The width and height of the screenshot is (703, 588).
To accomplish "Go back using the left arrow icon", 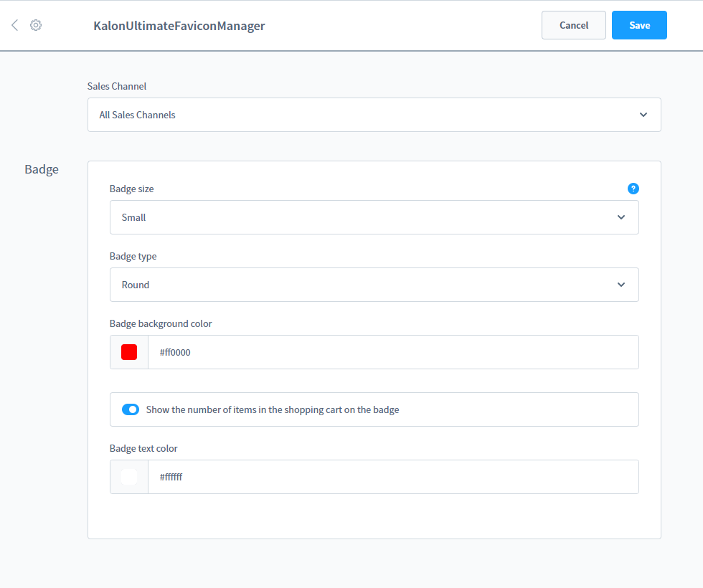I will click(15, 25).
